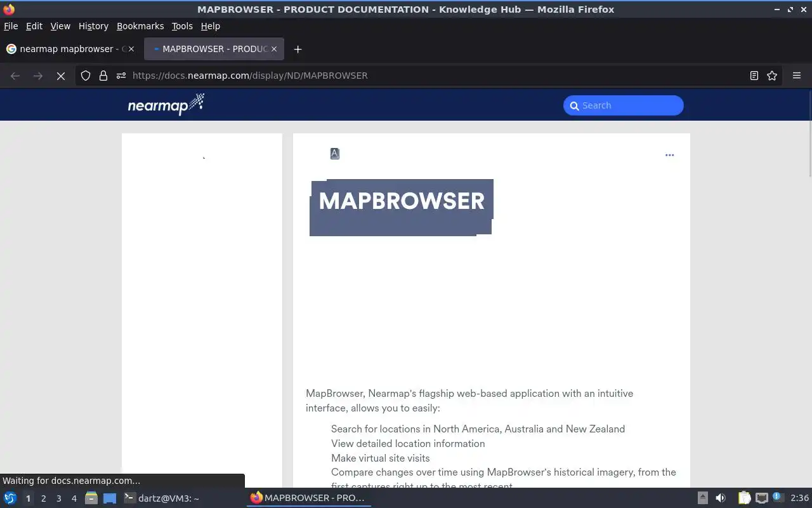Click the page translation A icon

point(335,154)
